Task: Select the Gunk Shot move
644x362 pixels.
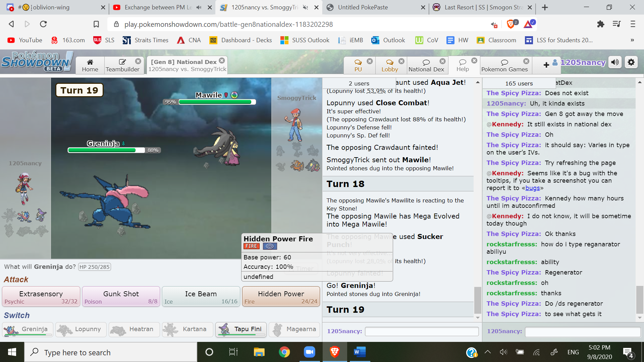Action: coord(121,296)
